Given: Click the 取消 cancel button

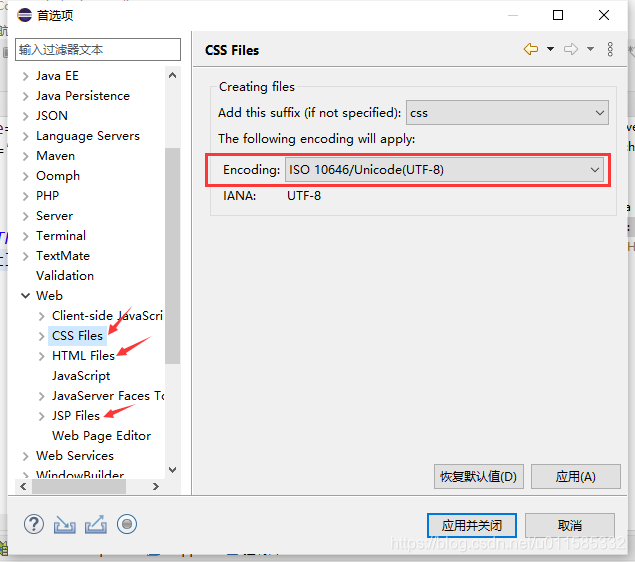Looking at the screenshot, I should tap(570, 526).
